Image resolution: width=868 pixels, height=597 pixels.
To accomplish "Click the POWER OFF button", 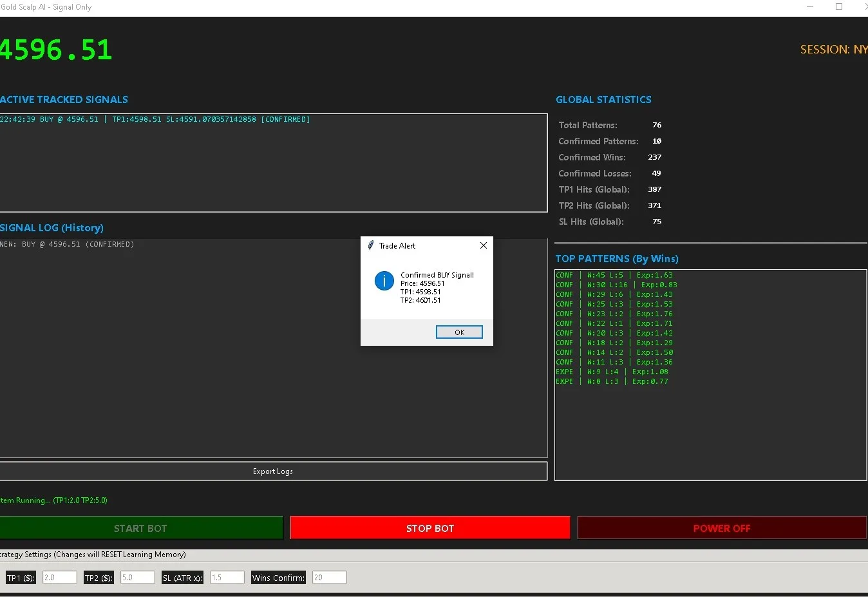I will pos(722,528).
